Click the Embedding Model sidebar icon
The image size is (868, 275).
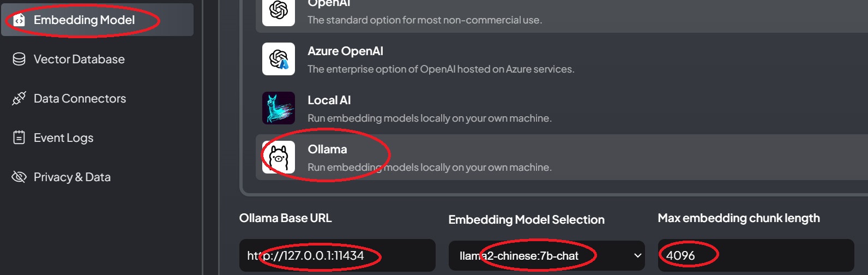(19, 20)
